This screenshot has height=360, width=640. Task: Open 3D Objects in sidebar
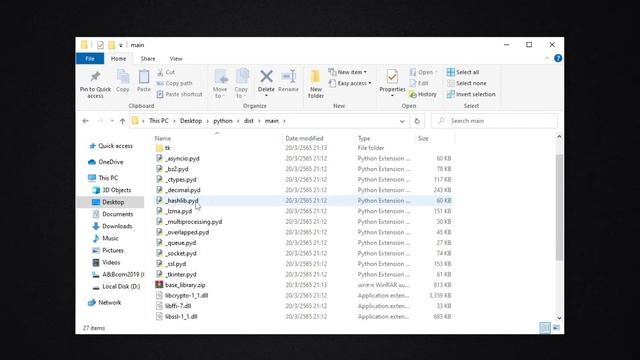pyautogui.click(x=112, y=190)
